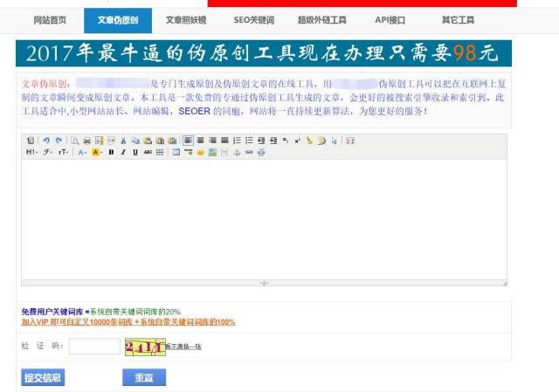Screen dimensions: 559x392
Task: Open editor content preview
Action: tap(74, 141)
